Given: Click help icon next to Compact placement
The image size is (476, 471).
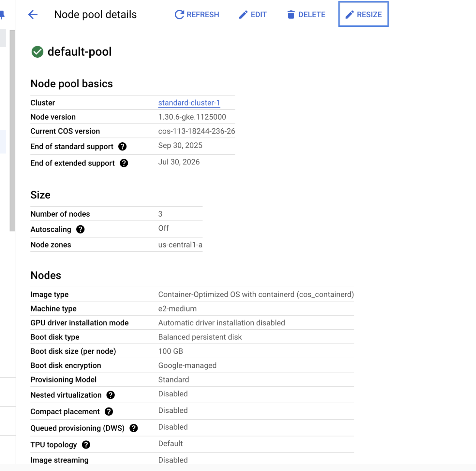Looking at the screenshot, I should 109,412.
